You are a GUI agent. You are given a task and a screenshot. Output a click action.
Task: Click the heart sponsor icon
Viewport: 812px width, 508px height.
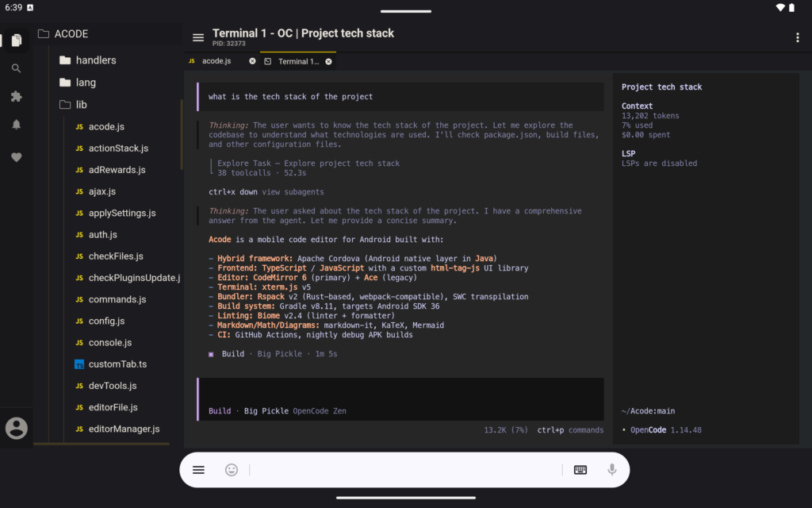click(x=17, y=157)
